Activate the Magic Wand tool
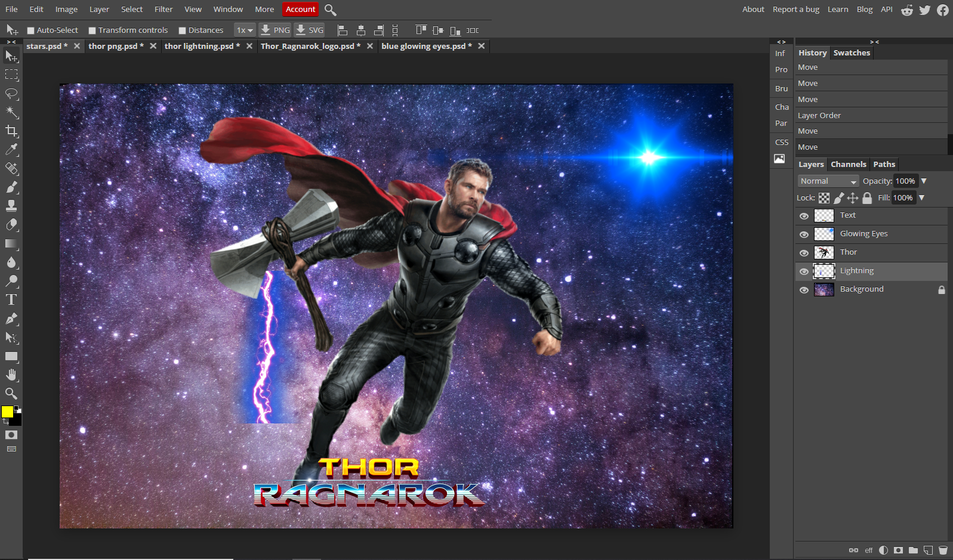Screen dimensions: 953x560 (11, 112)
